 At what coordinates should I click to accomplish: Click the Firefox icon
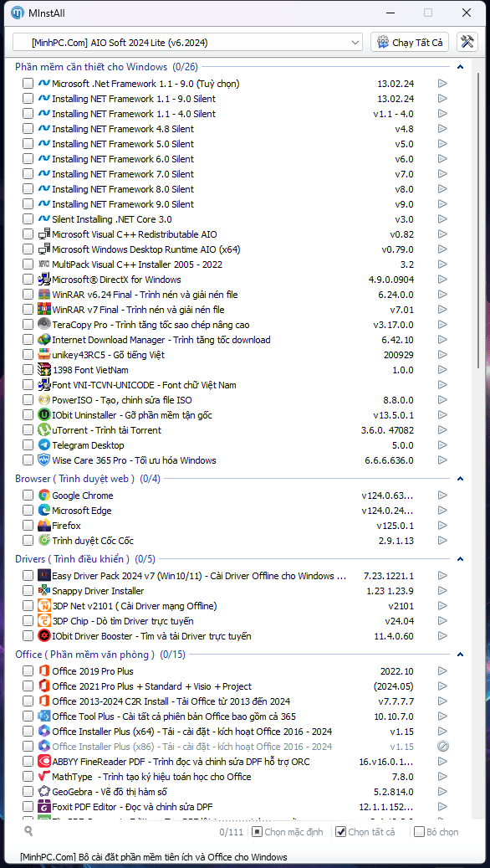click(x=44, y=526)
